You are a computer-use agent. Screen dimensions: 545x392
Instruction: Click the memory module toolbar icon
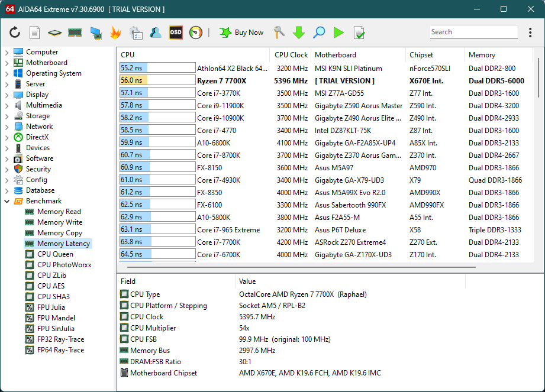click(x=75, y=33)
